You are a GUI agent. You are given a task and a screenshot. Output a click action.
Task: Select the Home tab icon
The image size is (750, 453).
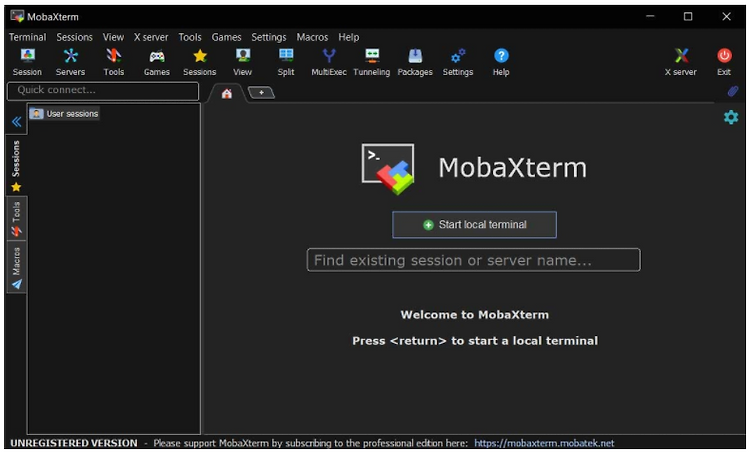pyautogui.click(x=227, y=93)
